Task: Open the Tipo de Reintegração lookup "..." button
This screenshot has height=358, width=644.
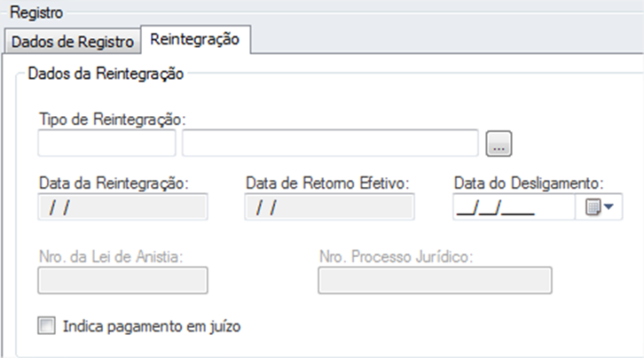Action: coord(499,144)
